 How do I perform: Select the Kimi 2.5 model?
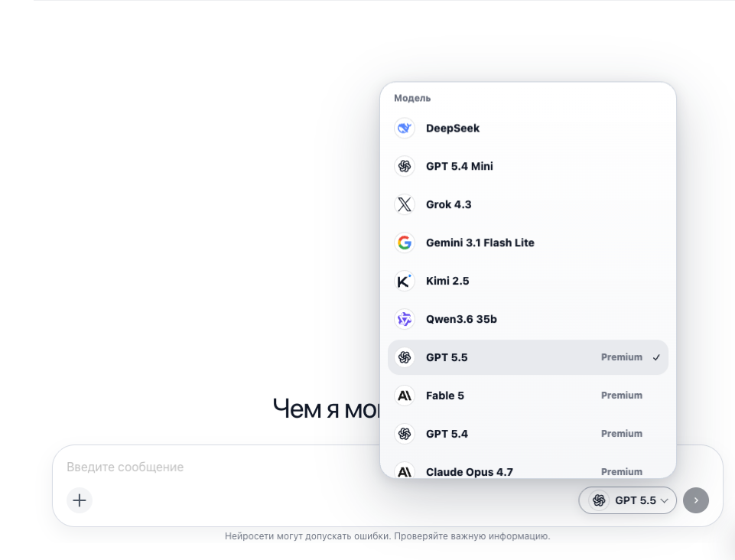[528, 281]
